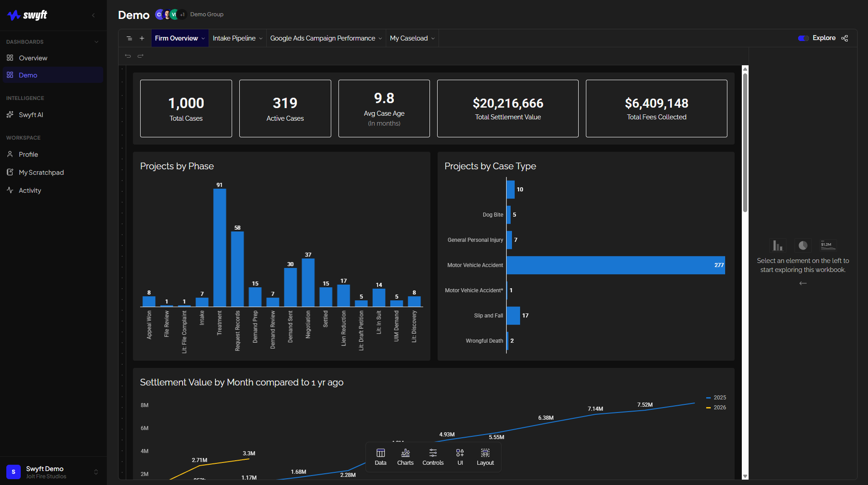868x485 pixels.
Task: Select the Total Cases card
Action: click(x=186, y=109)
